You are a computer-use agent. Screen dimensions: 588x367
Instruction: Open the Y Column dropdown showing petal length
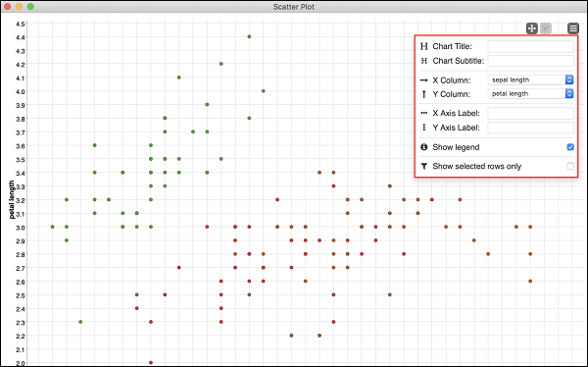click(x=530, y=94)
